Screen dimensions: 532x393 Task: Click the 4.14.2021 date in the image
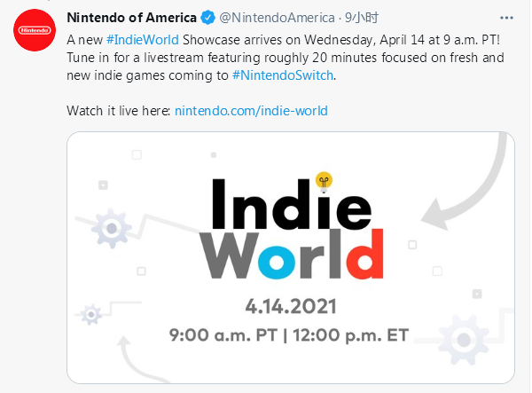pyautogui.click(x=291, y=306)
